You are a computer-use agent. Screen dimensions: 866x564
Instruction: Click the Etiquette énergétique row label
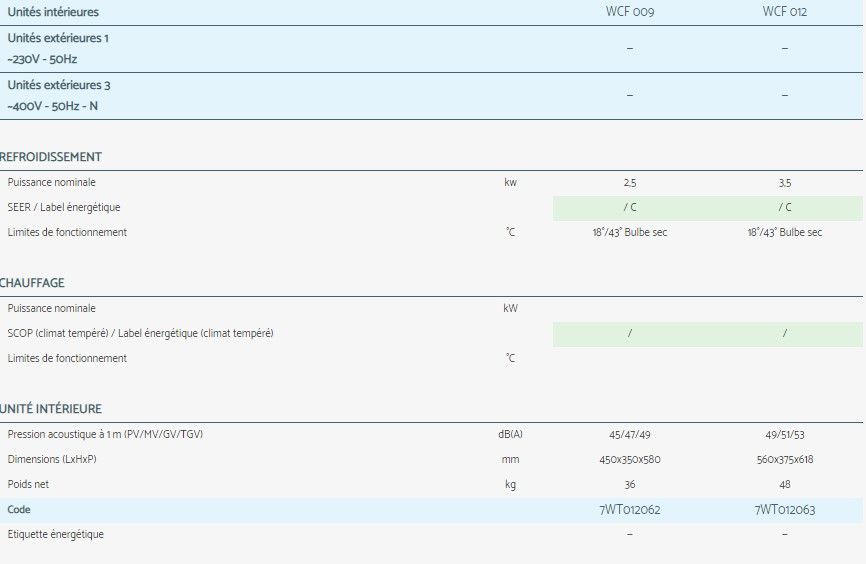[x=55, y=535]
